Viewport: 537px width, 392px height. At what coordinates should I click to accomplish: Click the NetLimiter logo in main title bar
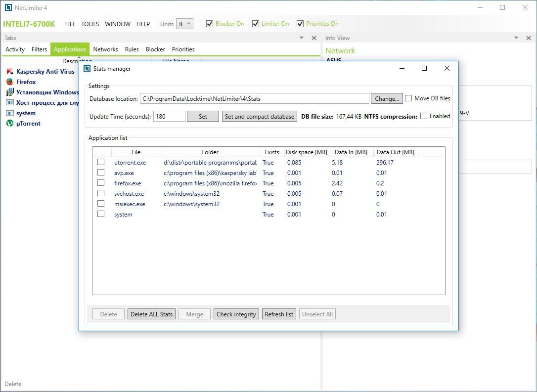tap(8, 7)
